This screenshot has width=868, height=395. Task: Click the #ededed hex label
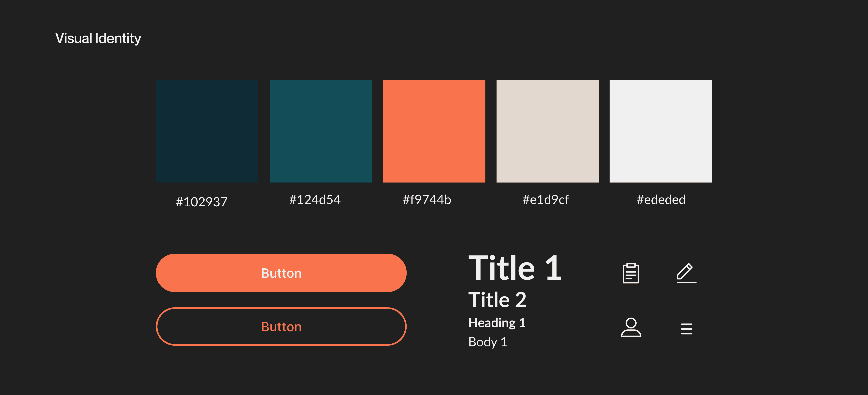coord(661,200)
